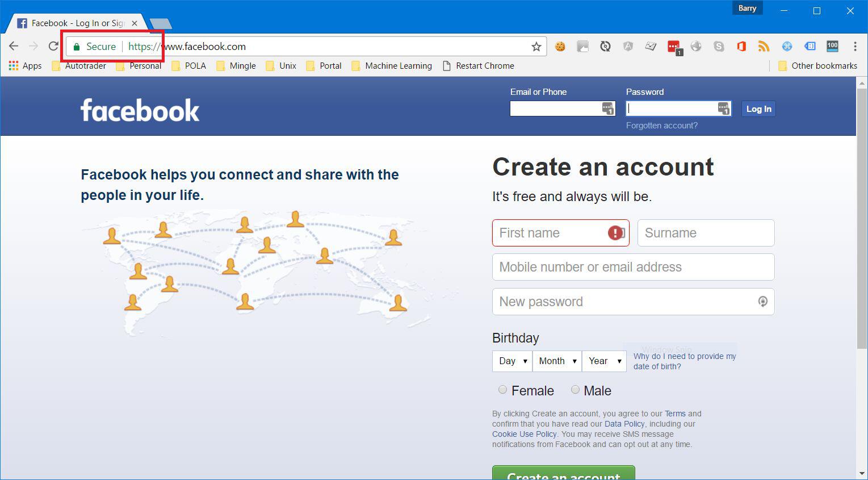The width and height of the screenshot is (868, 480).
Task: Click the orange RSS feed extension icon
Action: [x=764, y=47]
